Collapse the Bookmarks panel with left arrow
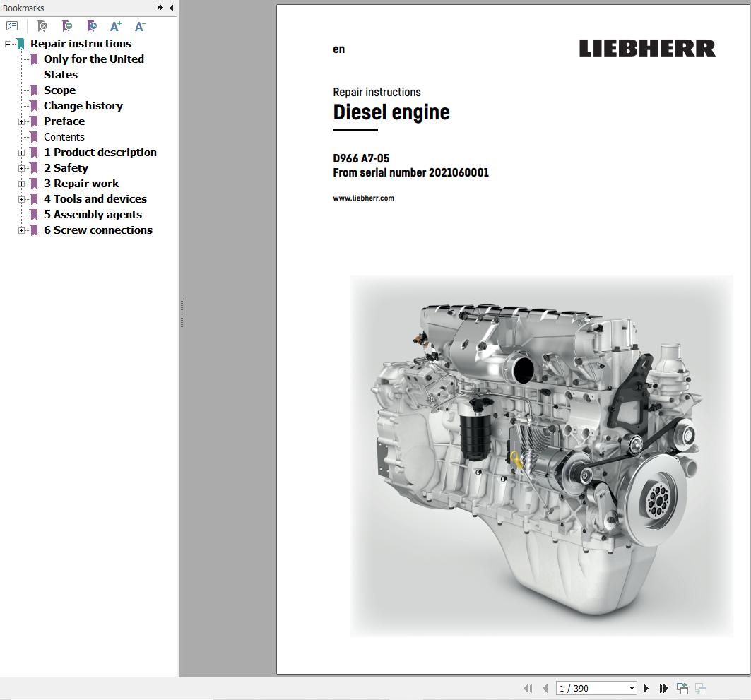751x700 pixels. [170, 8]
